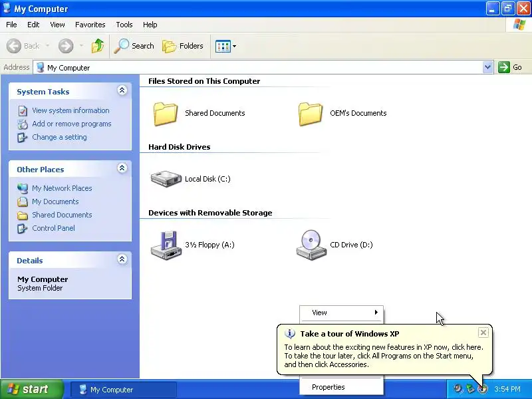The width and height of the screenshot is (532, 399).
Task: Click the View system information icon
Action: coord(23,110)
